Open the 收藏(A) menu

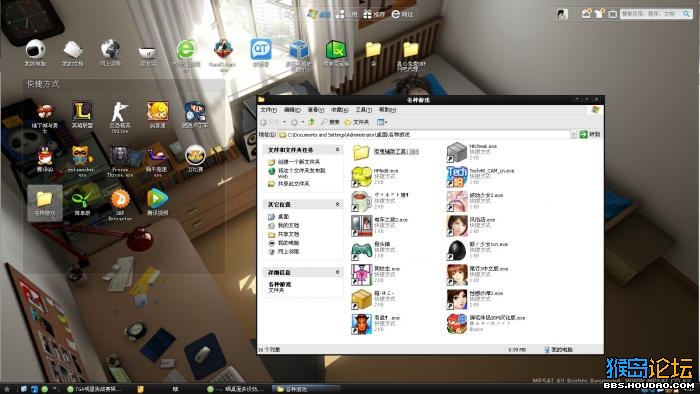pyautogui.click(x=339, y=110)
